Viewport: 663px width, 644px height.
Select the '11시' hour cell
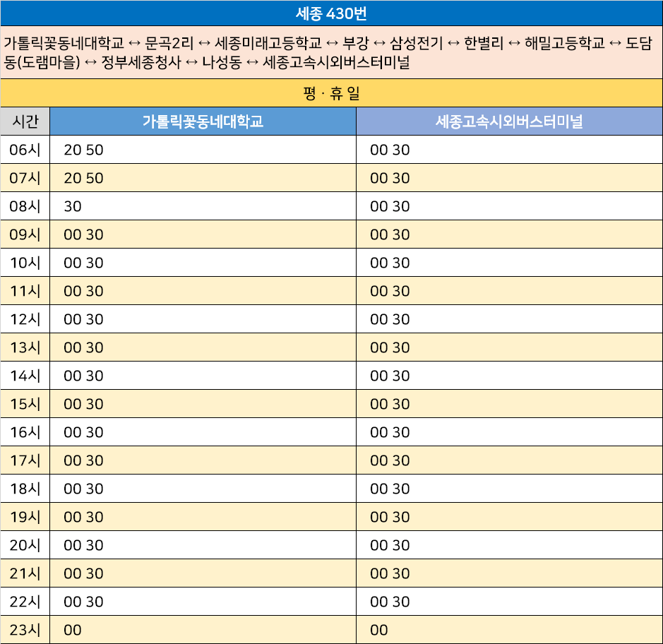coord(25,292)
